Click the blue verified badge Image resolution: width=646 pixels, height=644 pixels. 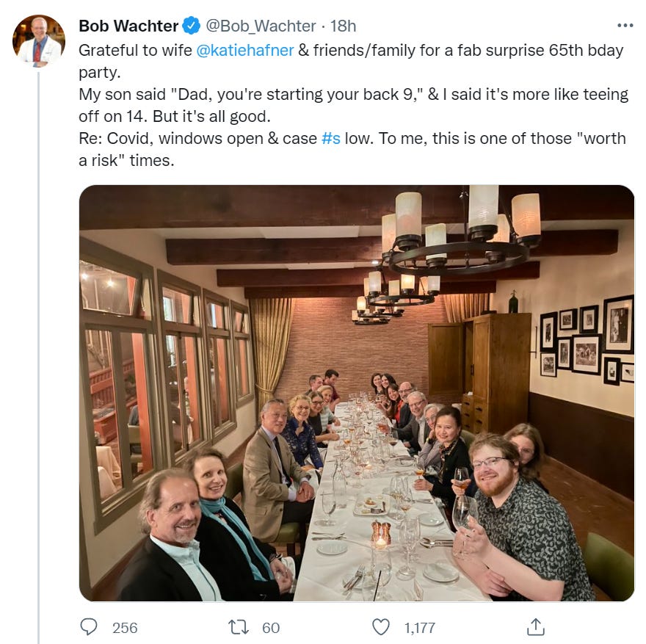click(x=192, y=26)
